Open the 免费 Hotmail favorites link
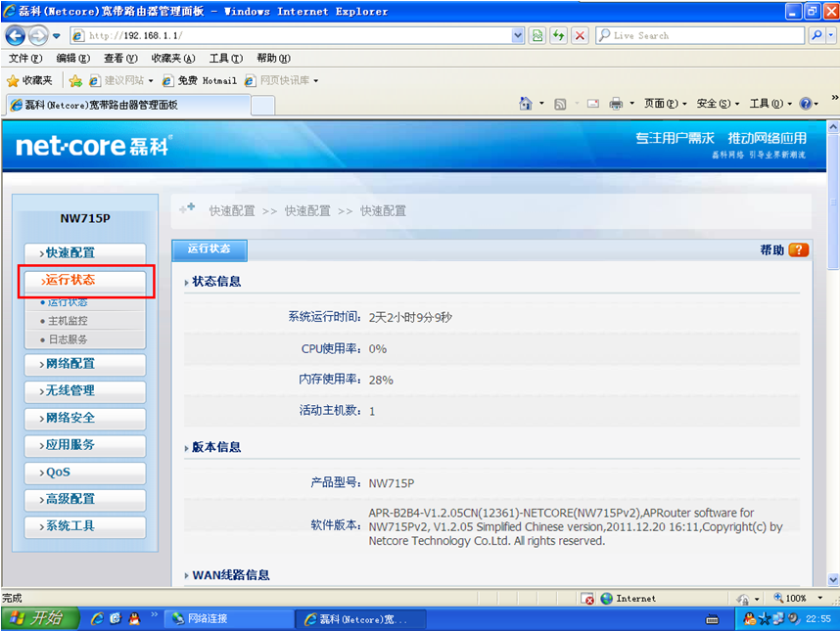 coord(200,81)
